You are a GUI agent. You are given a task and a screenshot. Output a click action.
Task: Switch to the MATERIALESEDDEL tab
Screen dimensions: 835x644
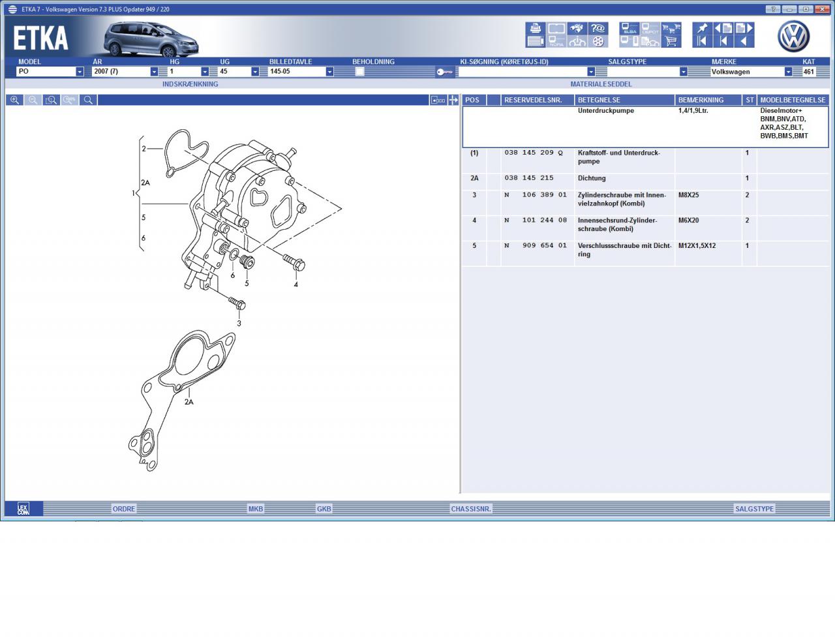pyautogui.click(x=601, y=84)
